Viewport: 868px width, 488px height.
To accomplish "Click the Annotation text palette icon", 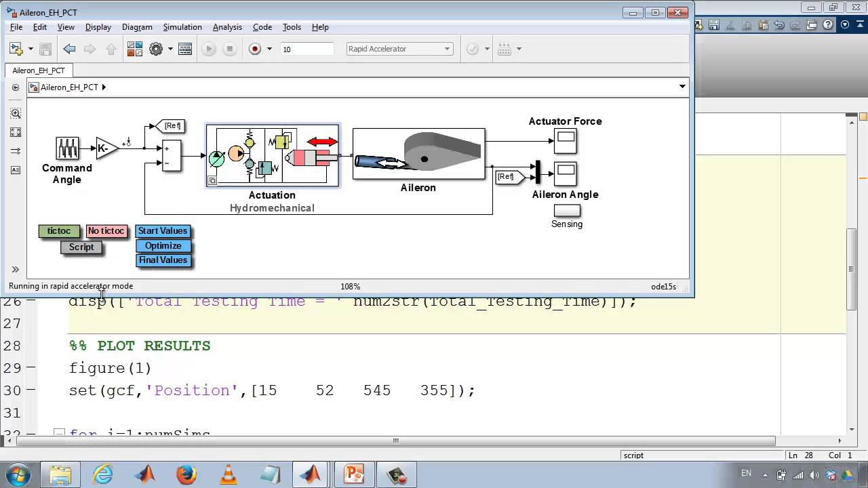I will point(16,169).
